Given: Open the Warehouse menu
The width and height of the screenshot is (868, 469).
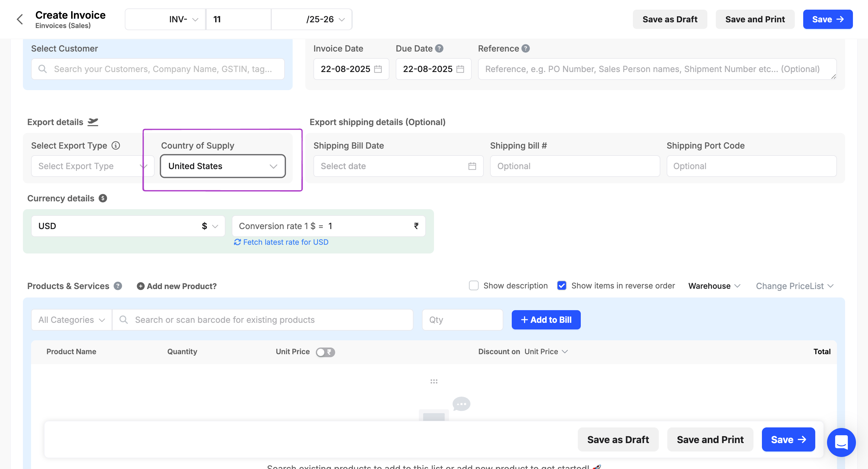Looking at the screenshot, I should click(x=714, y=286).
